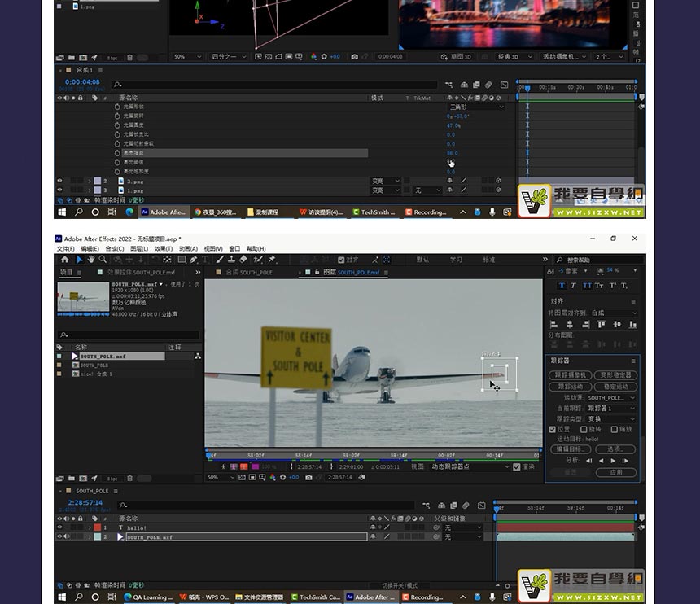Click the Home icon in the toolbar
Screen dimensions: 700x604
[x=65, y=260]
